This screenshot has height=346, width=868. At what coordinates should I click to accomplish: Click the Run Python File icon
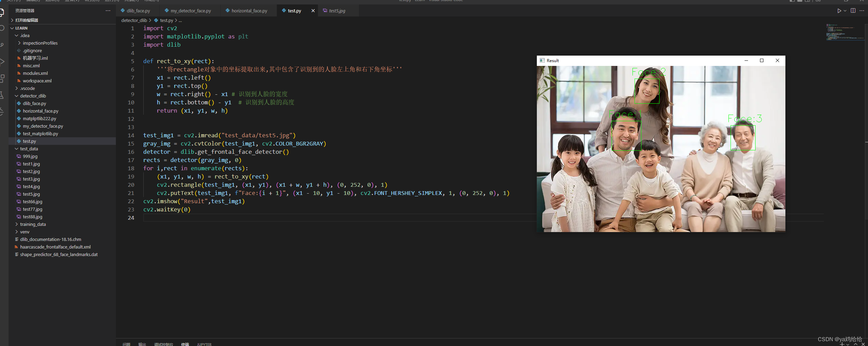coord(840,11)
